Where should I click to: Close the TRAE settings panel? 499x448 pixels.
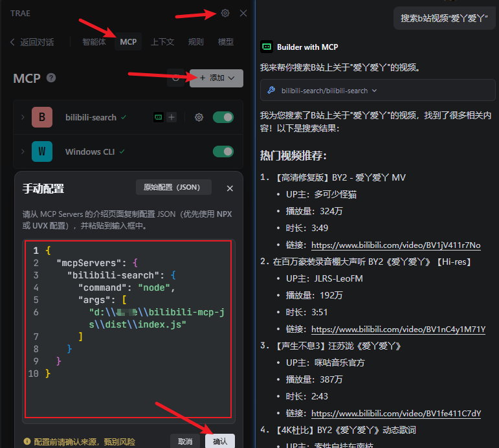243,13
